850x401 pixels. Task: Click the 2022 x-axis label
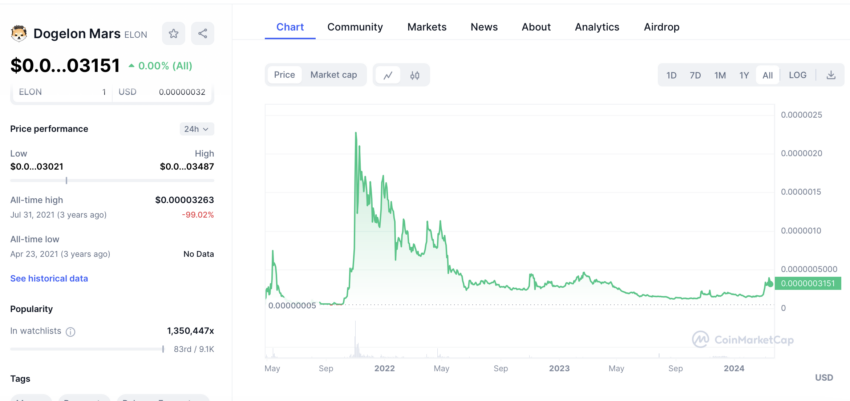tap(384, 368)
